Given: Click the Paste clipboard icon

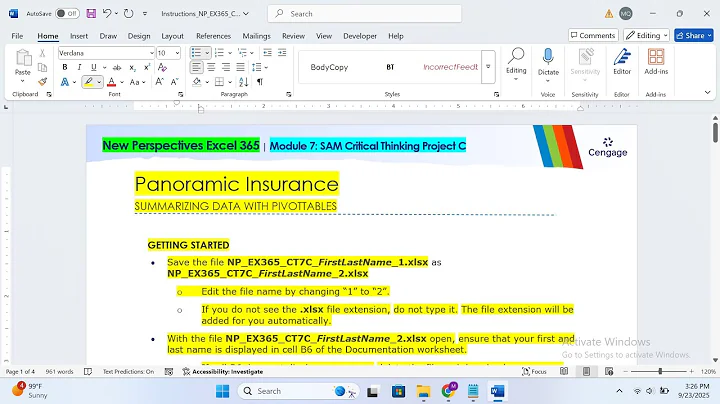Looking at the screenshot, I should [x=22, y=58].
